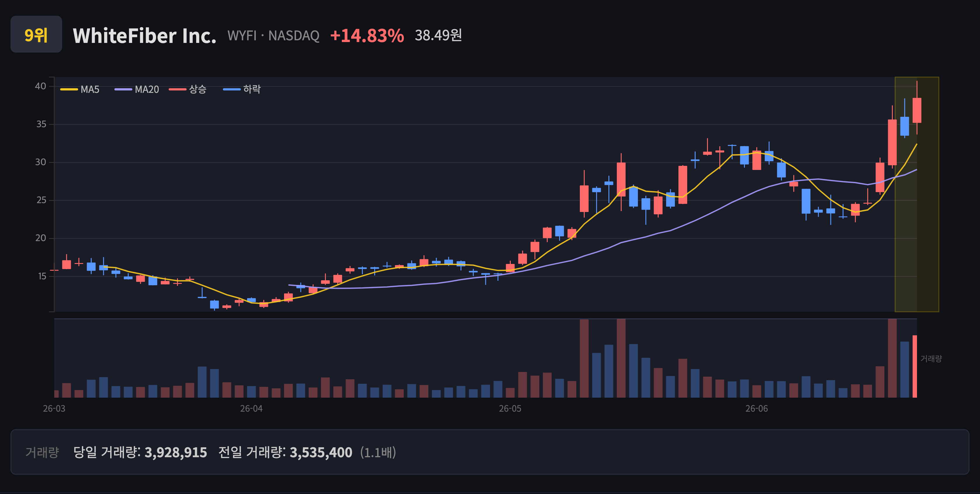Click the final red candlestick in the highlighted zone
The image size is (980, 494).
pyautogui.click(x=917, y=110)
